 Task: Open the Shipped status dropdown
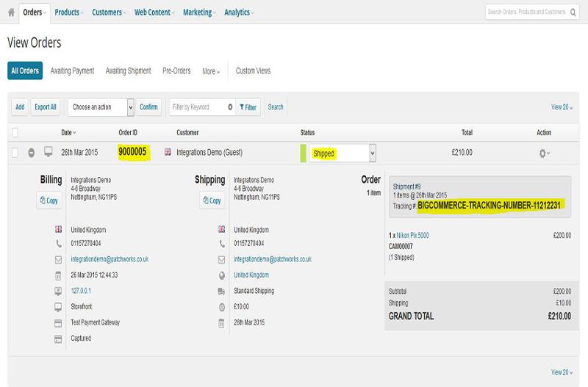[343, 153]
